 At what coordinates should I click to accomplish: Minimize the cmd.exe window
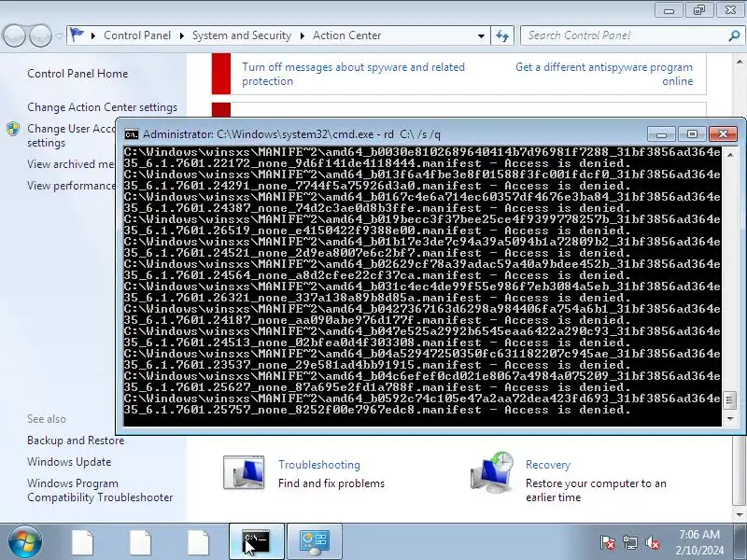(x=661, y=134)
